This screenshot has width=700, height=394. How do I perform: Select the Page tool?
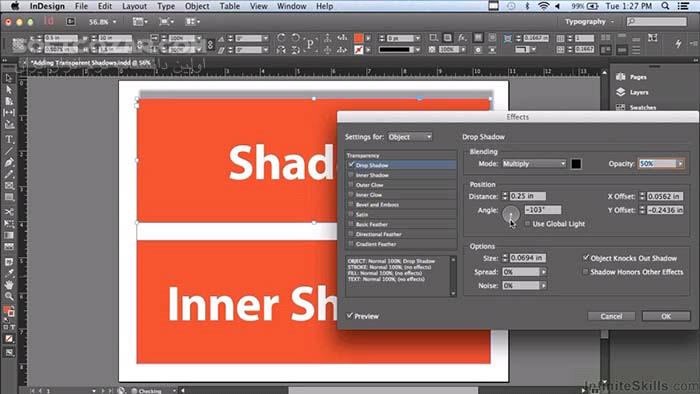[8, 101]
